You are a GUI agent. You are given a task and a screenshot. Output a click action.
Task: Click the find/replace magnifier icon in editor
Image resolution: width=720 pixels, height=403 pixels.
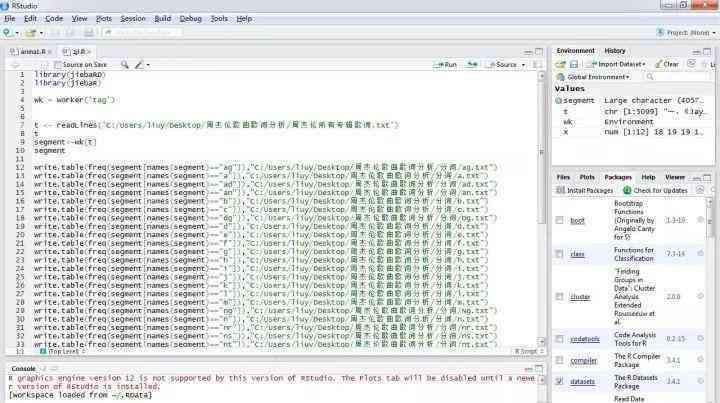pyautogui.click(x=124, y=65)
